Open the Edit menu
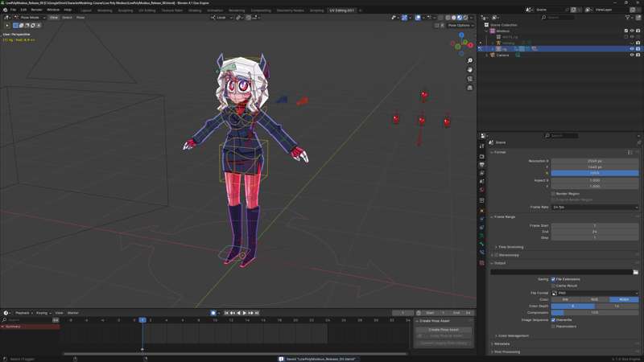644x362 pixels. coord(23,10)
